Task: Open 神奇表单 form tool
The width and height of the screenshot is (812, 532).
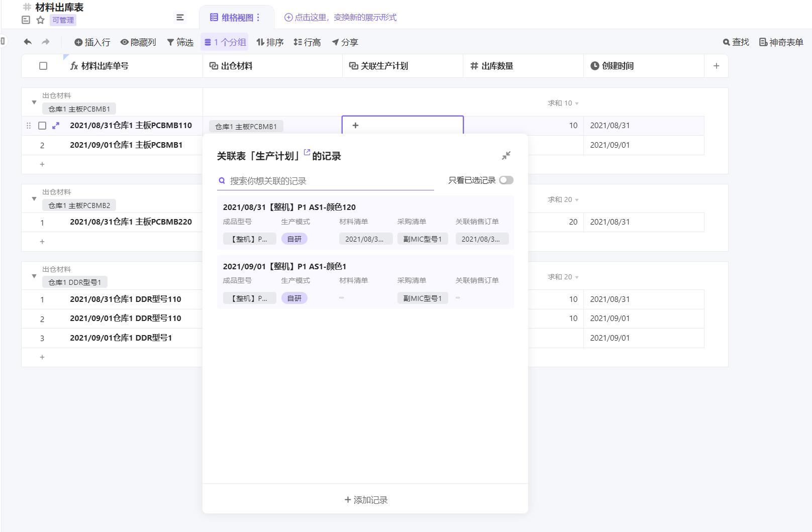Action: pyautogui.click(x=781, y=42)
